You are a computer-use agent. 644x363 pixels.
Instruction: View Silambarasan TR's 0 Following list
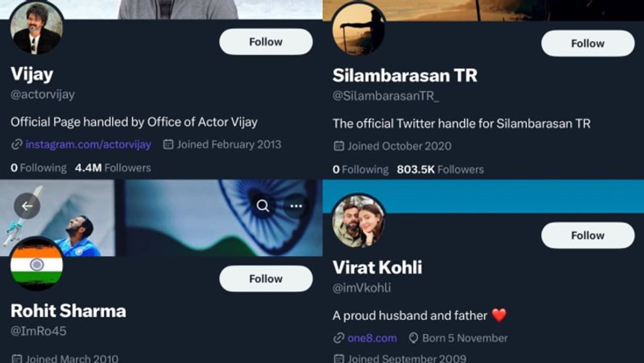[361, 170]
